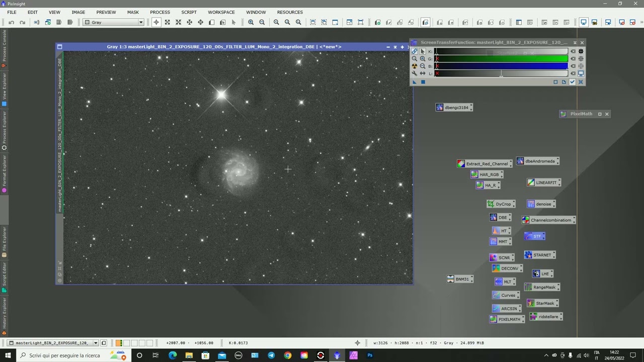Click the Windows taskbar search field
The width and height of the screenshot is (644, 362).
[73, 355]
